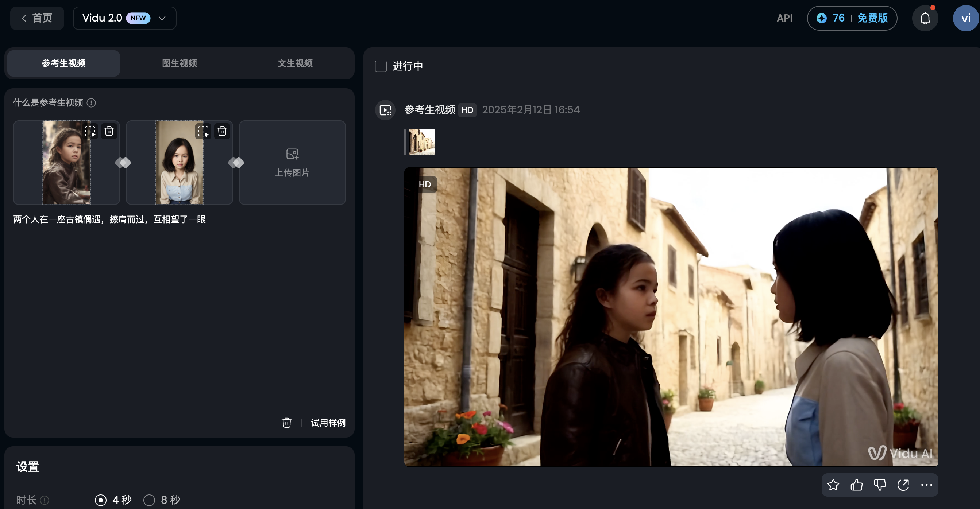980x509 pixels.
Task: Enable the 进行中 filter checkbox
Action: 381,66
